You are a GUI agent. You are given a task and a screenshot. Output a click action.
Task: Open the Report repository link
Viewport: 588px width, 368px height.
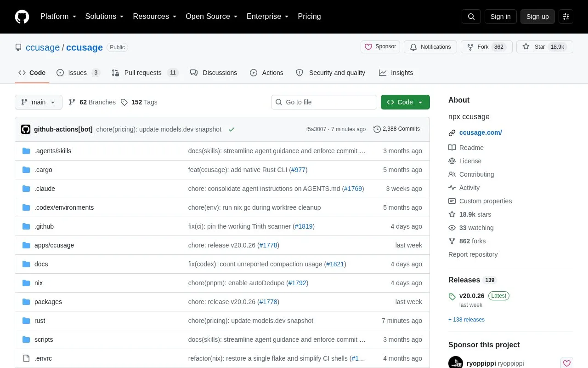[473, 254]
